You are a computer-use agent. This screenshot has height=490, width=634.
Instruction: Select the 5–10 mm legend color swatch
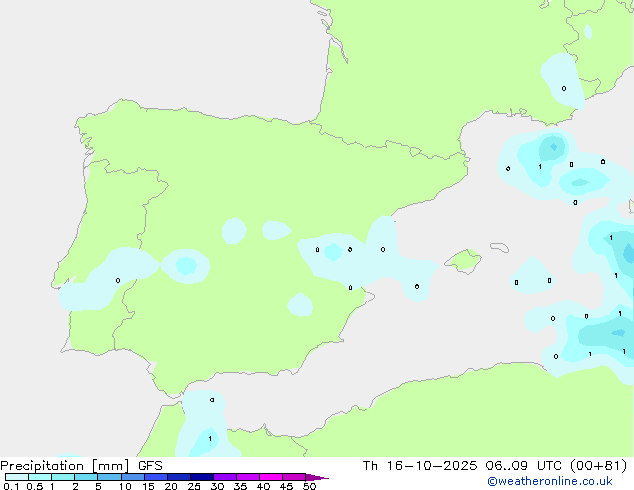109,477
